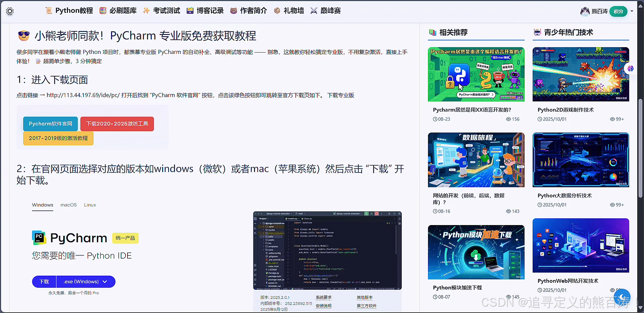Select the macOS tab
Screen dimensions: 644x313
pos(69,205)
